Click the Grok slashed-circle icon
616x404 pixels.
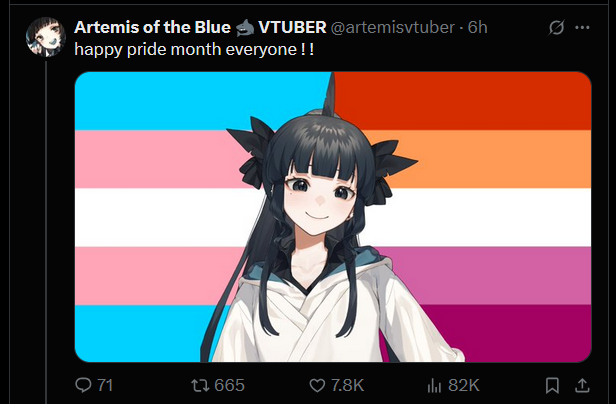556,28
